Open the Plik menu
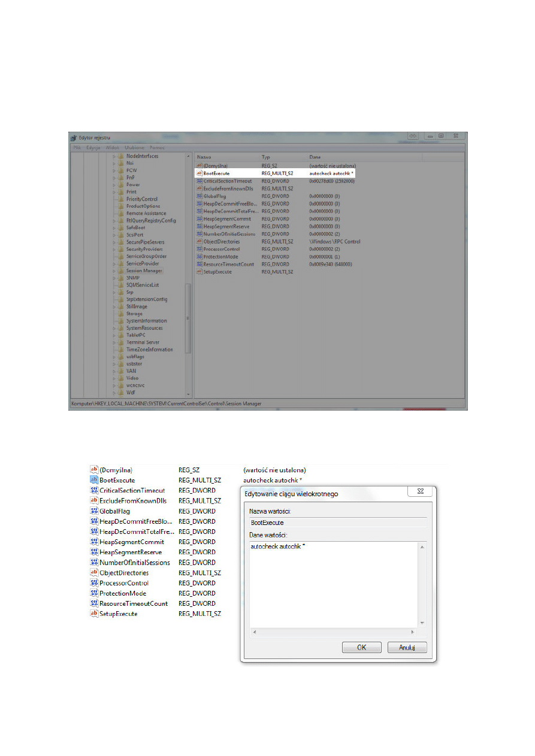The width and height of the screenshot is (535, 756). pyautogui.click(x=77, y=147)
